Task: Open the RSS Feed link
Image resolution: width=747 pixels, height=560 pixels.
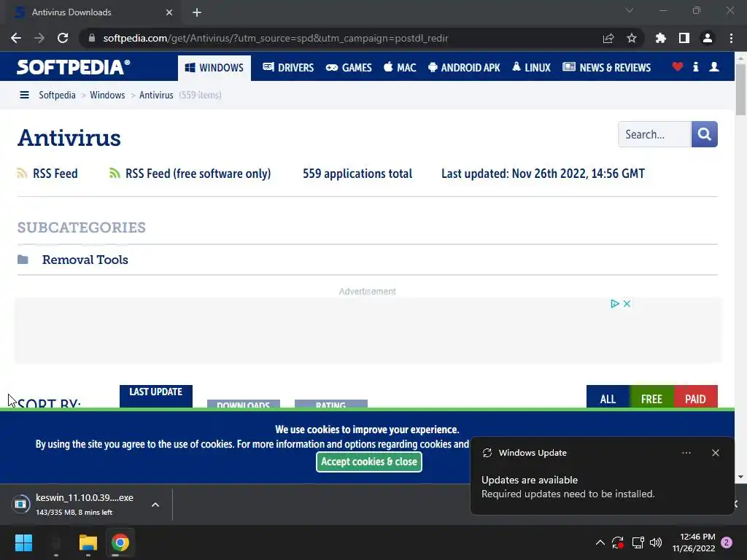Action: (x=55, y=174)
